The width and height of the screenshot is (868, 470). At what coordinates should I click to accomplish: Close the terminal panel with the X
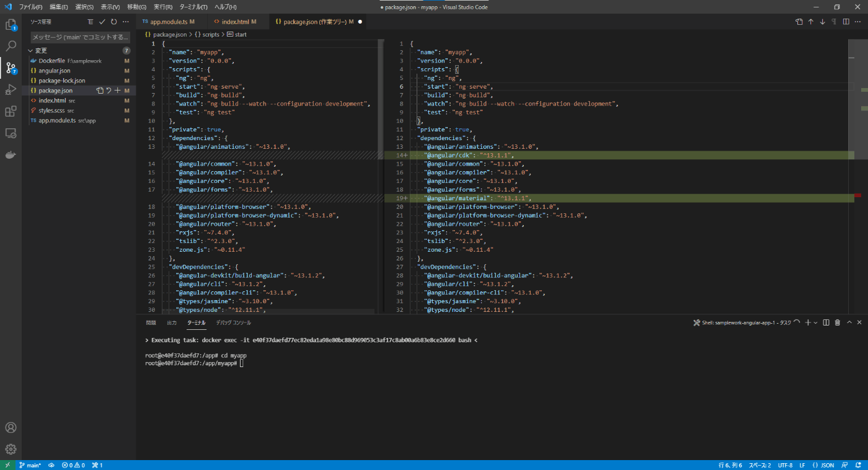click(859, 322)
